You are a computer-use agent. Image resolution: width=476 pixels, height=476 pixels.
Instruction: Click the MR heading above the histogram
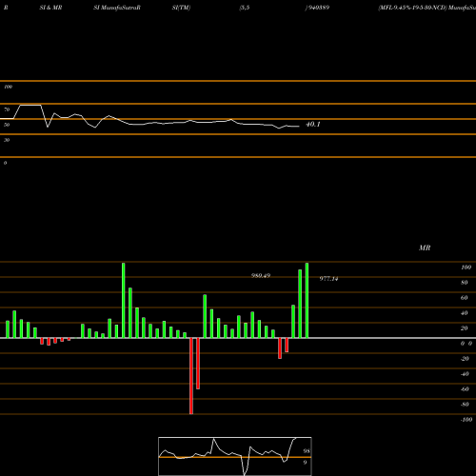click(425, 248)
